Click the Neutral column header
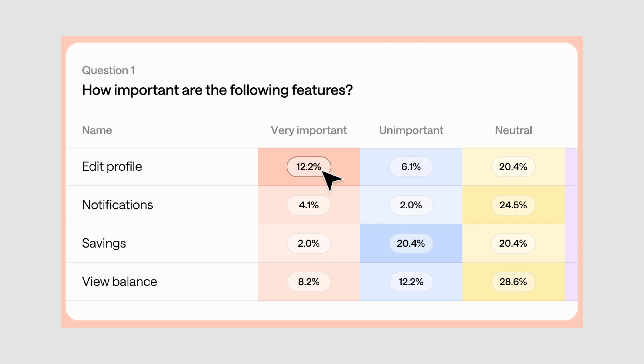644x364 pixels. (x=513, y=130)
